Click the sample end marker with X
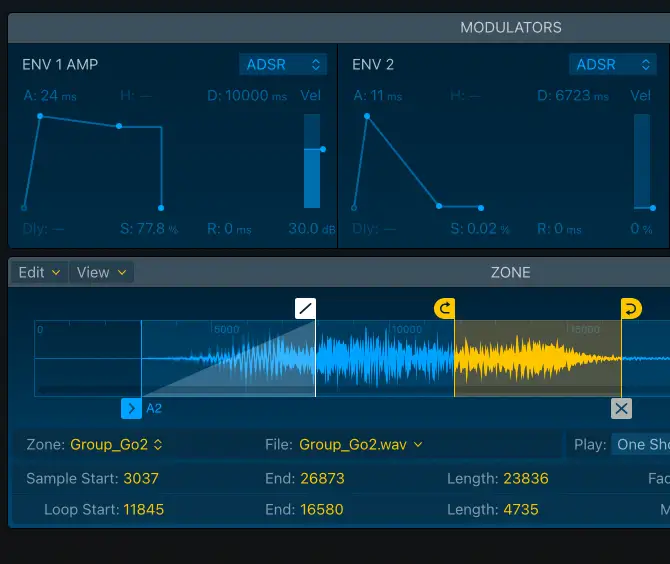 click(x=622, y=408)
